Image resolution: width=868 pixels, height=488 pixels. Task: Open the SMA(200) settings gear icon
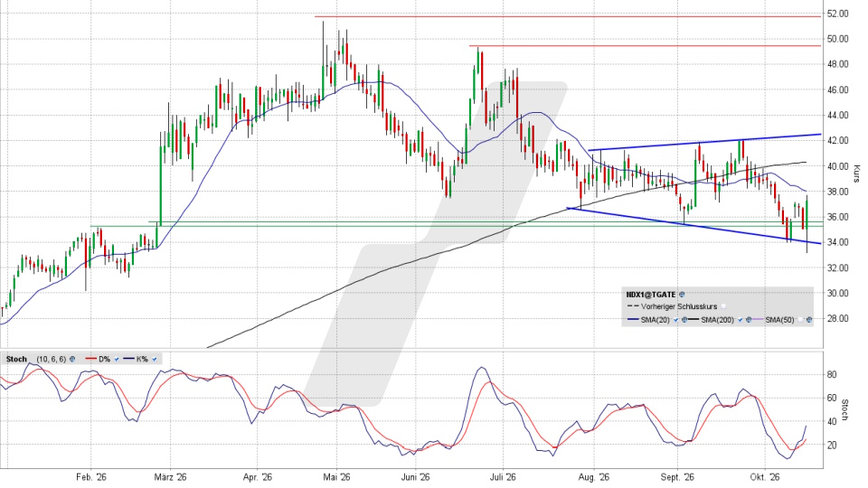(749, 320)
